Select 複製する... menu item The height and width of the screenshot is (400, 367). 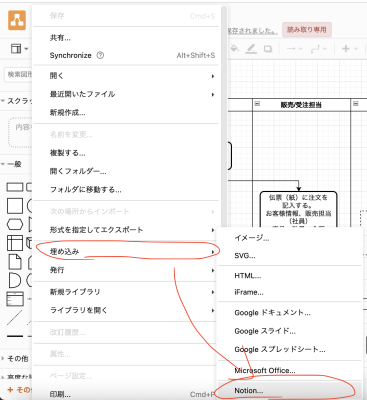tap(127, 153)
